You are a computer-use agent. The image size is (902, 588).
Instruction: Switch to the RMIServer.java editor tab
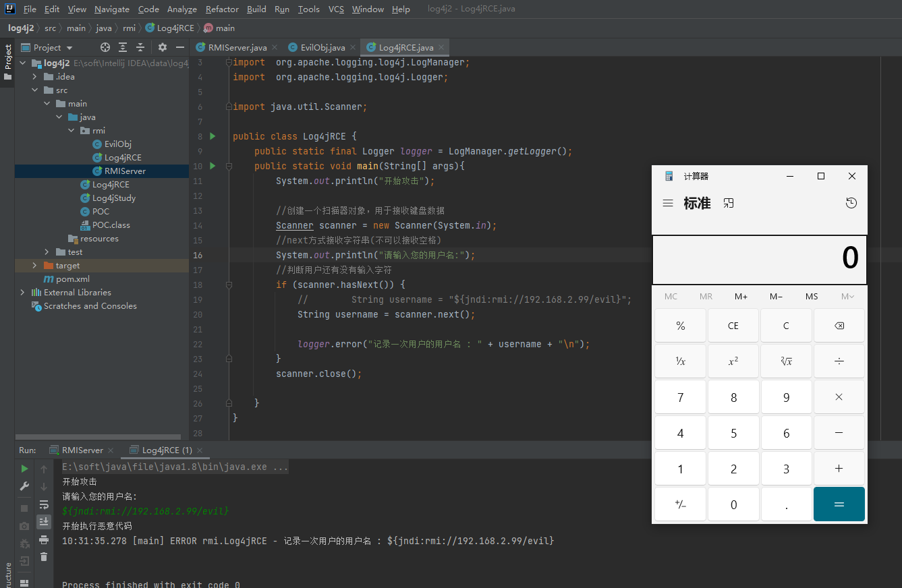(x=237, y=47)
